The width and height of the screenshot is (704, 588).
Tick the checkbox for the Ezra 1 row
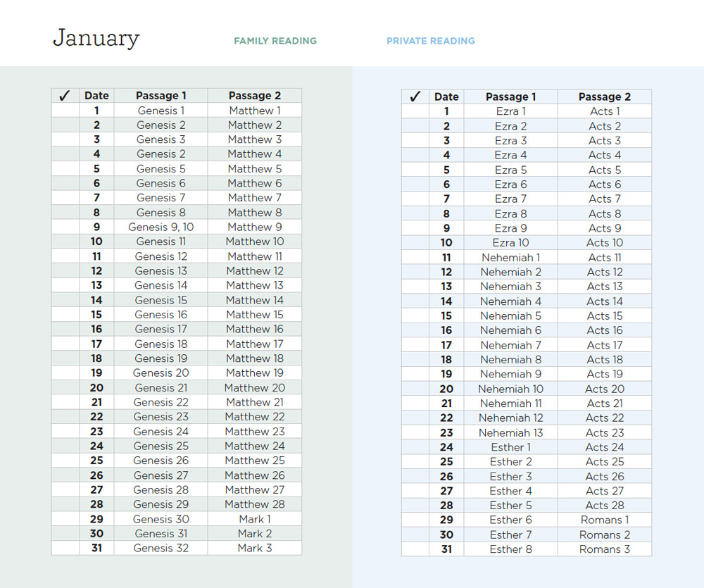pos(415,111)
